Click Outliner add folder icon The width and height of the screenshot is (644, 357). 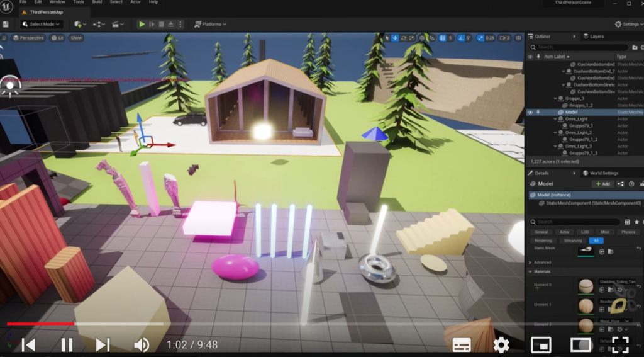coord(635,47)
